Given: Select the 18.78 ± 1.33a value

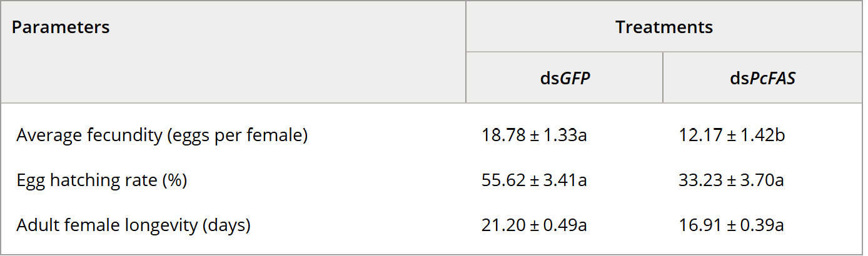Looking at the screenshot, I should pos(533,135).
